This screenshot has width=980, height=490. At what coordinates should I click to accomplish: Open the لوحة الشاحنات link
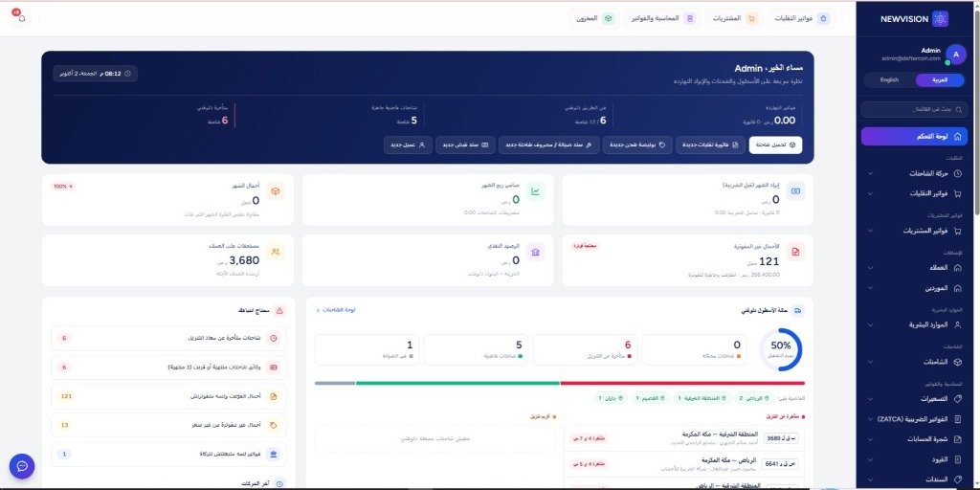click(x=336, y=310)
